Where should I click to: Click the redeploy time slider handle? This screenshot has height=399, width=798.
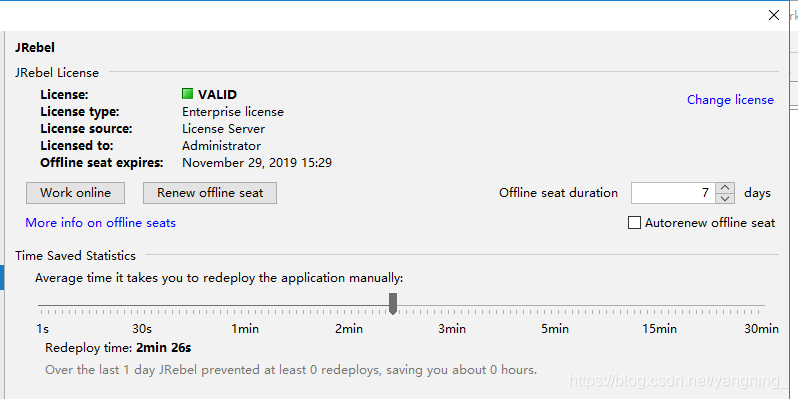click(x=393, y=304)
